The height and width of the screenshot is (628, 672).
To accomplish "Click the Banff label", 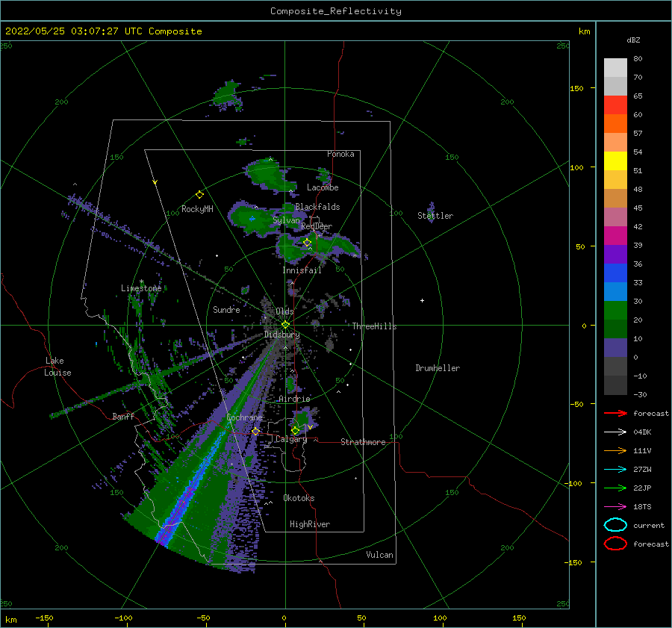I will pyautogui.click(x=123, y=416).
